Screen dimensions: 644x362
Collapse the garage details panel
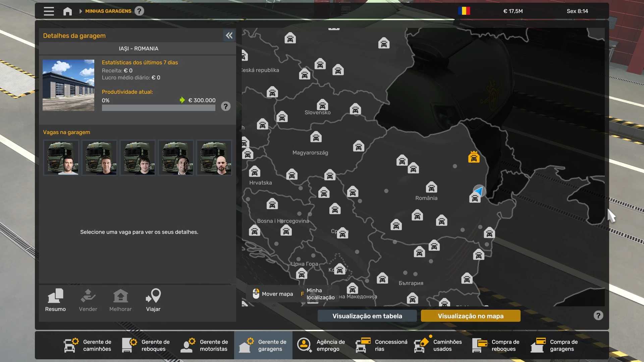coord(229,36)
